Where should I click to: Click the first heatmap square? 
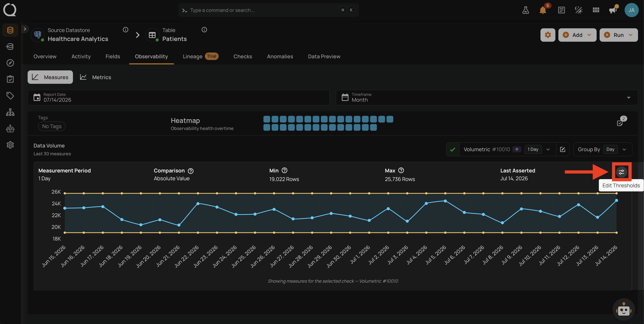click(267, 119)
